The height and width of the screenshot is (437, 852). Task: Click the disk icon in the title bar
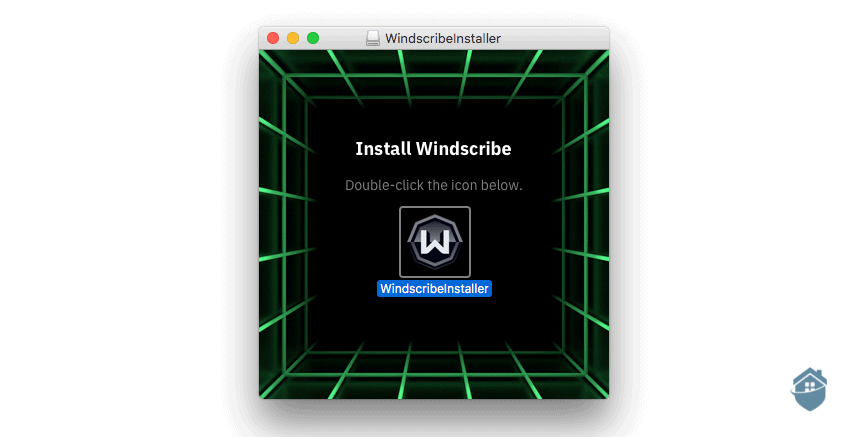(x=373, y=38)
